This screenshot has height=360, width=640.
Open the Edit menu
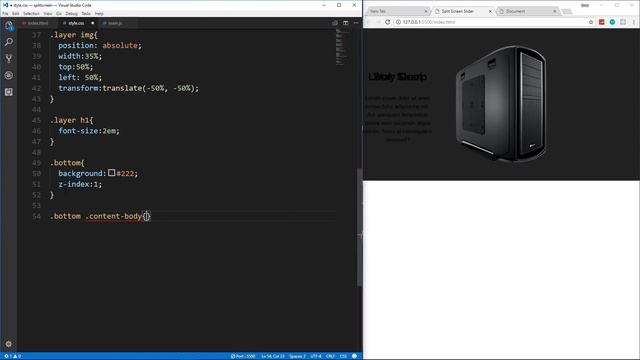click(x=16, y=13)
